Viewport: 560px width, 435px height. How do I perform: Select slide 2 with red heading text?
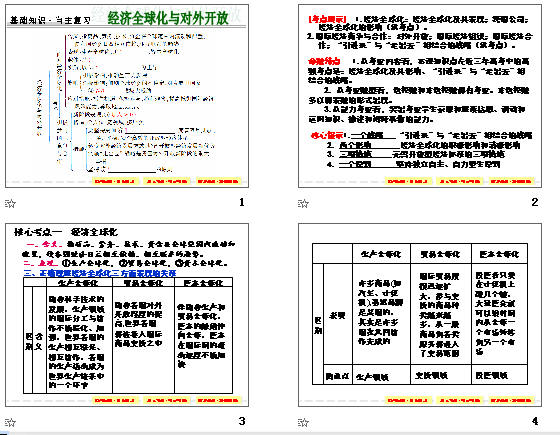pyautogui.click(x=420, y=96)
